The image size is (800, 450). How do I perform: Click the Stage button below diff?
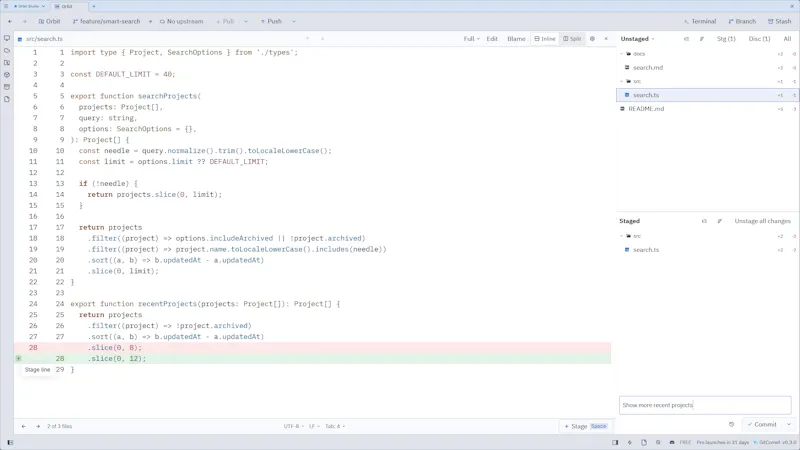(x=586, y=426)
